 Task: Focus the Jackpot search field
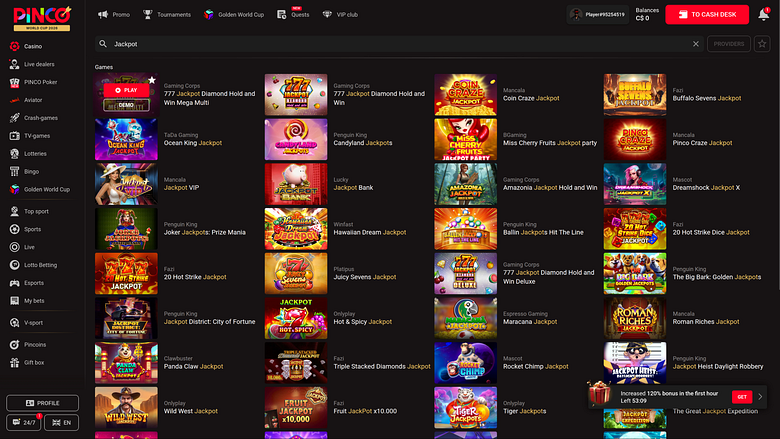398,44
